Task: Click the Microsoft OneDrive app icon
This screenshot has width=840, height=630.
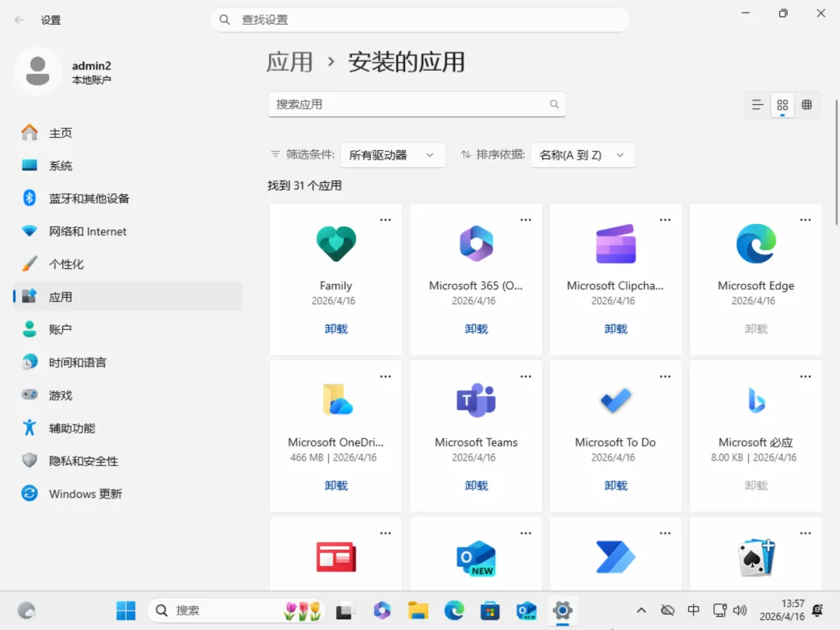Action: (338, 400)
